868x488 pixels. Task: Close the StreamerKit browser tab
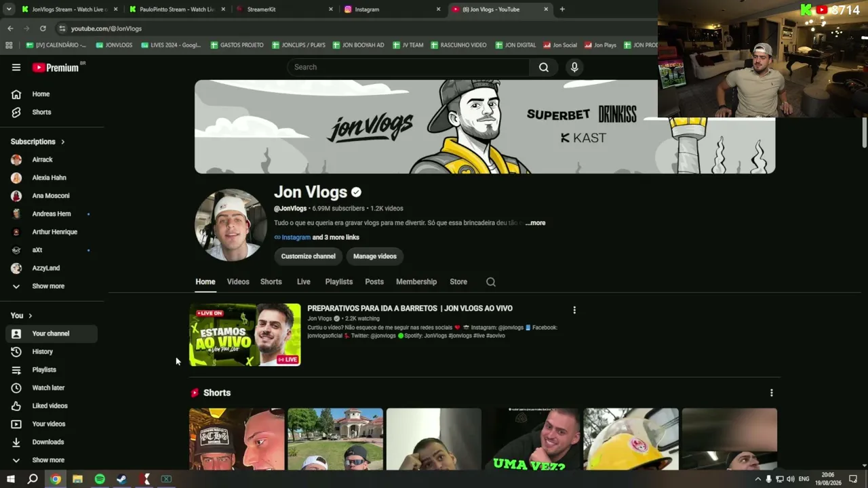tap(331, 9)
